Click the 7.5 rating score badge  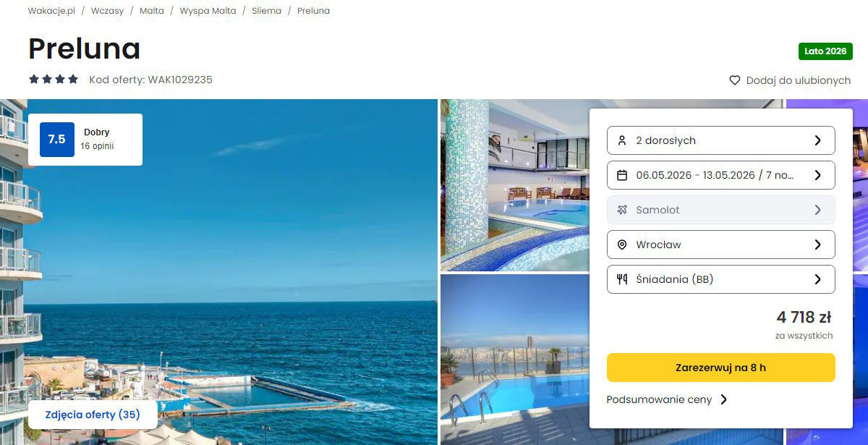coord(56,140)
